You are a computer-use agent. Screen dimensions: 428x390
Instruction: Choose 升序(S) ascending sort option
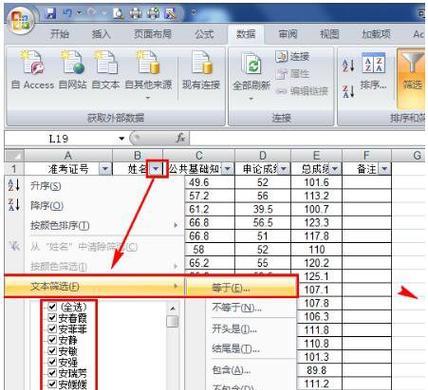point(45,185)
